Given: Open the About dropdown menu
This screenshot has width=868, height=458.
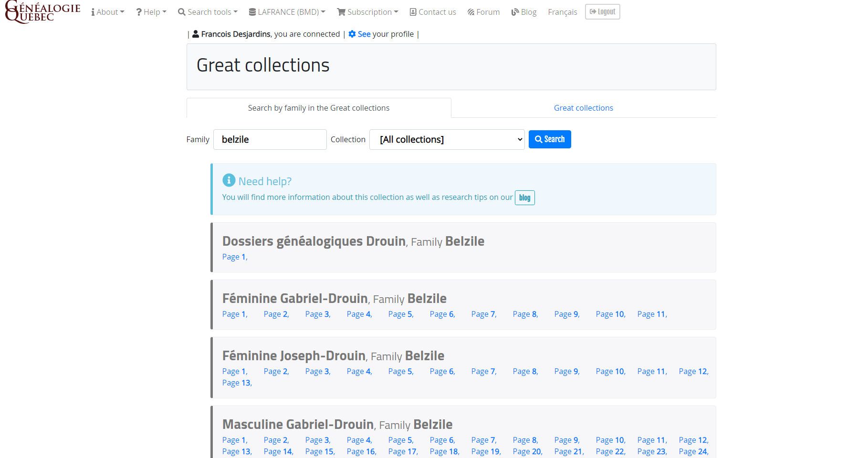Looking at the screenshot, I should (108, 12).
